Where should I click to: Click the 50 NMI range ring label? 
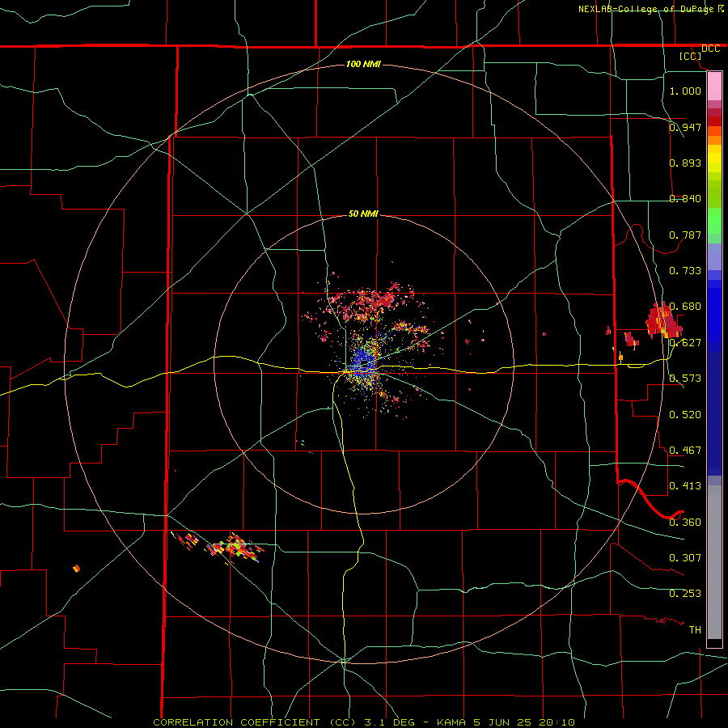tap(363, 214)
